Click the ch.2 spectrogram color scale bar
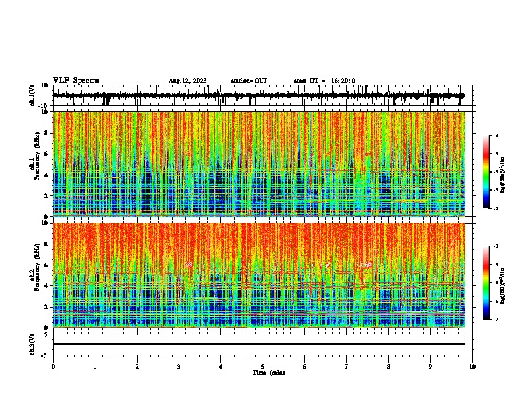 [x=486, y=283]
